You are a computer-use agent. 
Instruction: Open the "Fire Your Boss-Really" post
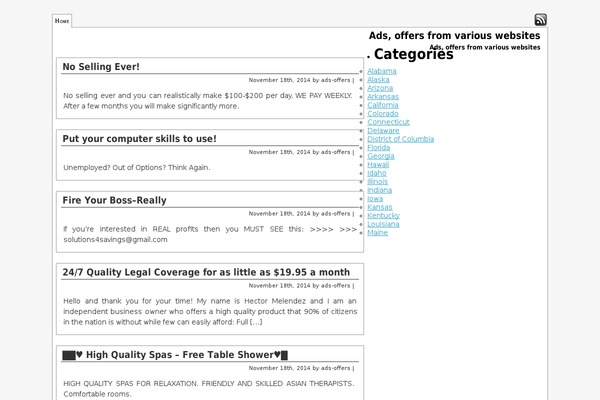point(114,200)
